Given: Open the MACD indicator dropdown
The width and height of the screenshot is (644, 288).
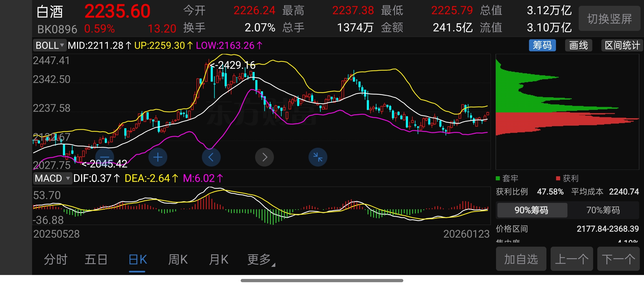Looking at the screenshot, I should click(x=52, y=178).
